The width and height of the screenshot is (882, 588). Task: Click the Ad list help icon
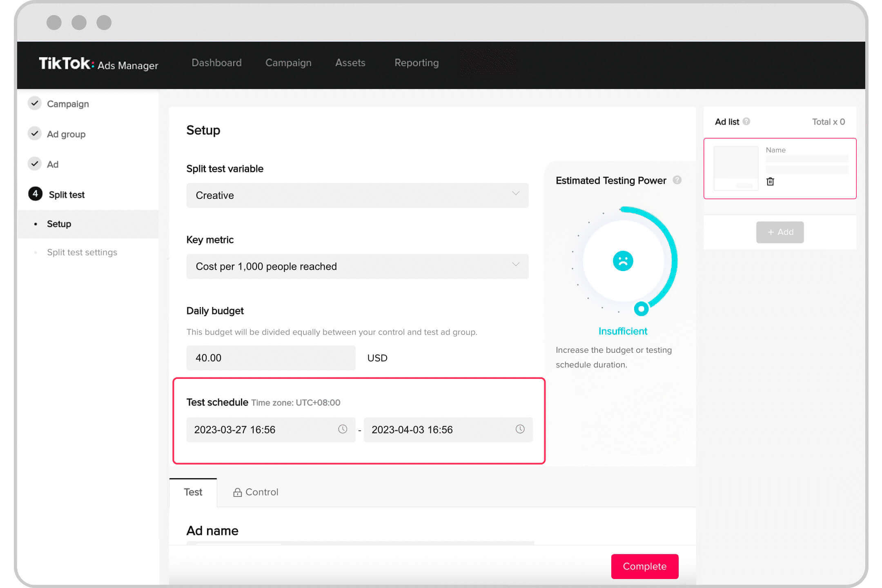746,122
